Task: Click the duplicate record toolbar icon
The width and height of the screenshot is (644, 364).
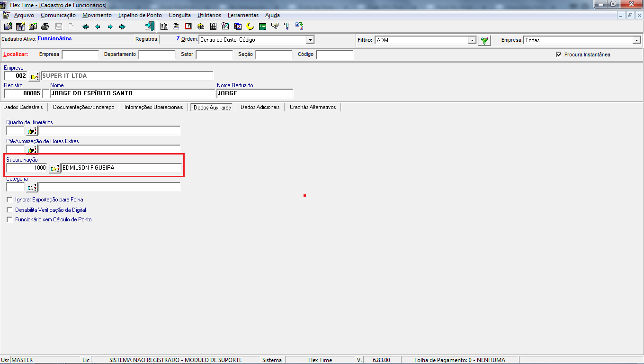Action: click(33, 27)
